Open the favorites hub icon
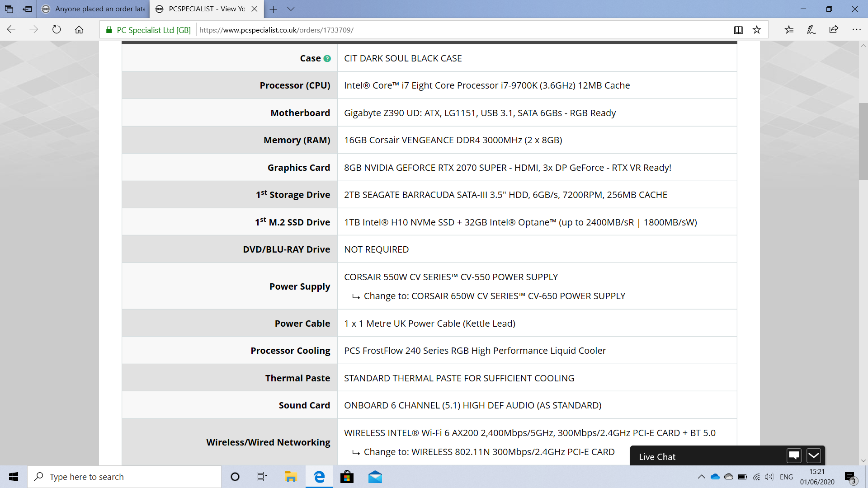The image size is (868, 488). (789, 30)
